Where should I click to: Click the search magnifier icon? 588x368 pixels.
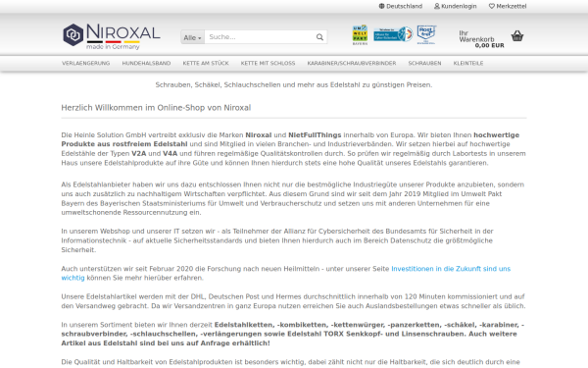pos(319,37)
